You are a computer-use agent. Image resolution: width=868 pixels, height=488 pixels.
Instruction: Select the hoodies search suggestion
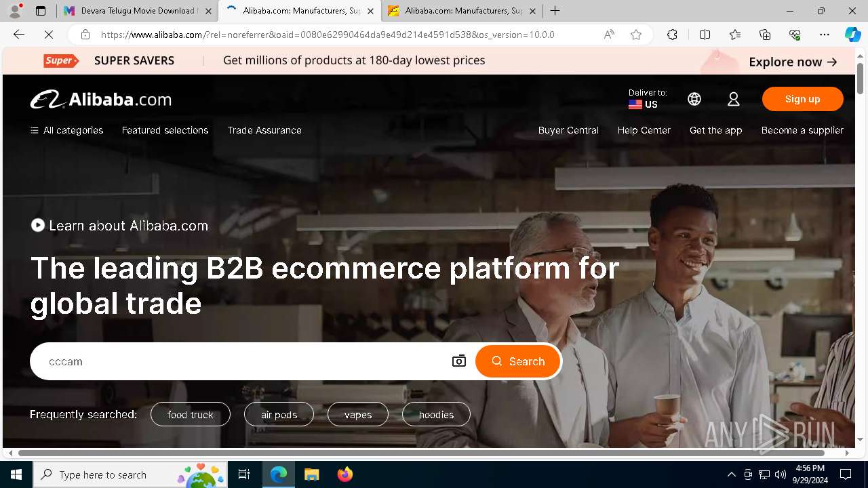coord(436,414)
